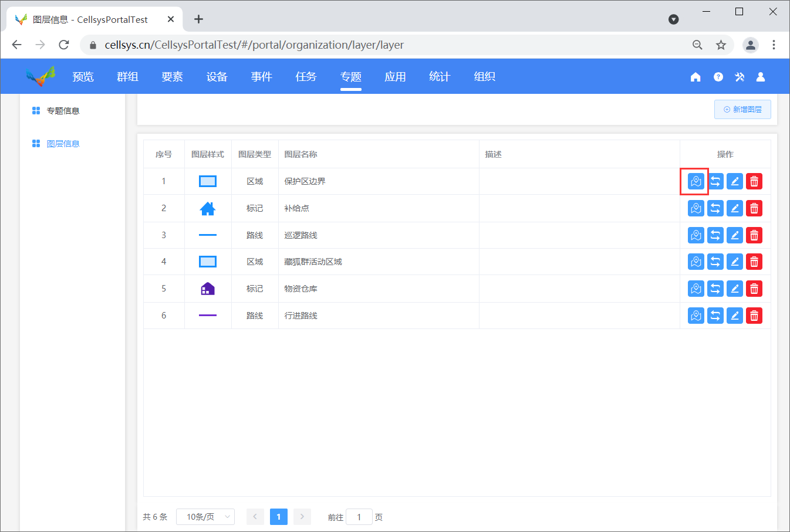The image size is (790, 532).
Task: Open the browser zoom magnifier icon
Action: point(697,45)
